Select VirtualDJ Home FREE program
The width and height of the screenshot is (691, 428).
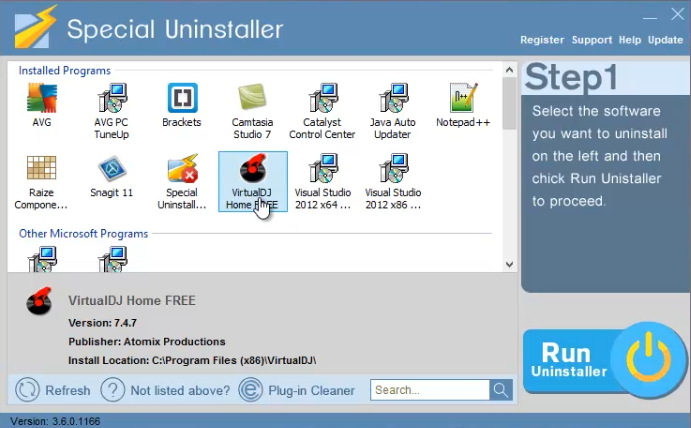click(x=253, y=182)
